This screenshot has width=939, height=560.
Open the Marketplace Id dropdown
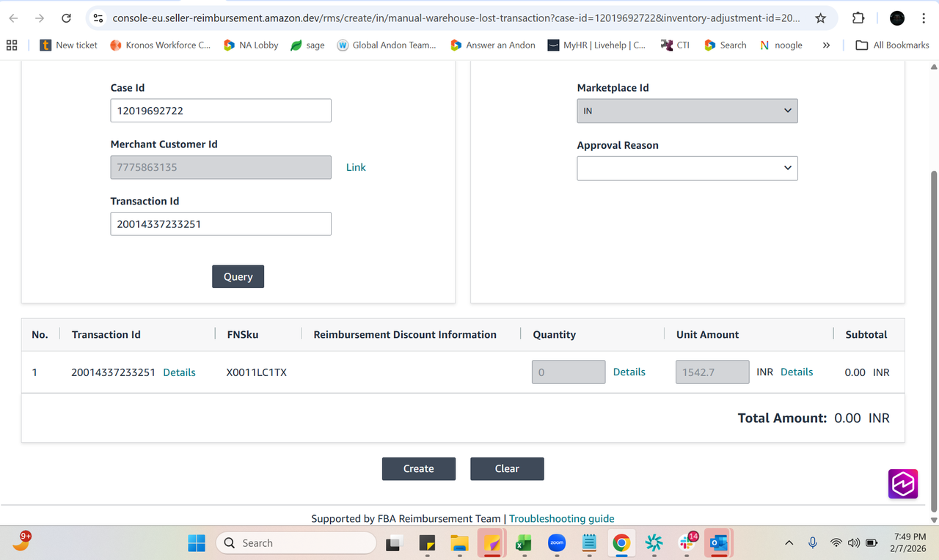click(x=687, y=111)
